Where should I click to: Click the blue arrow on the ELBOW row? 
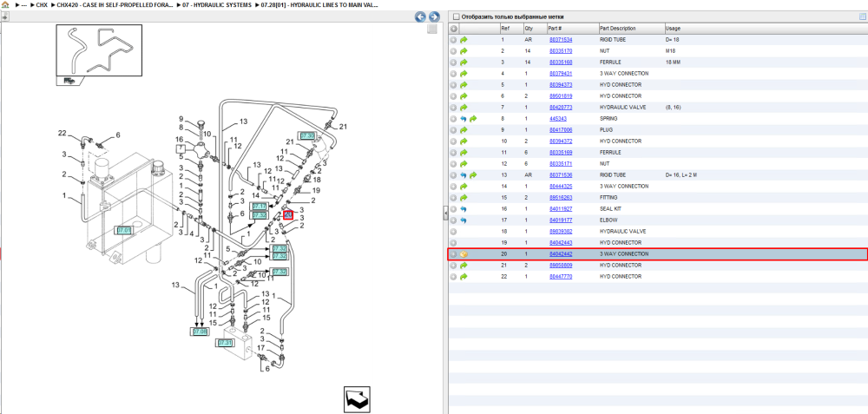[x=464, y=220]
